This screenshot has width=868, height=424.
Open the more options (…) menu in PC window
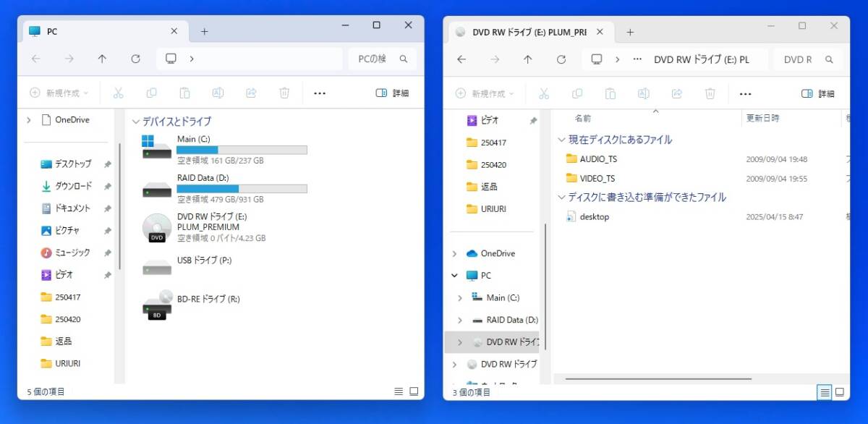(320, 93)
